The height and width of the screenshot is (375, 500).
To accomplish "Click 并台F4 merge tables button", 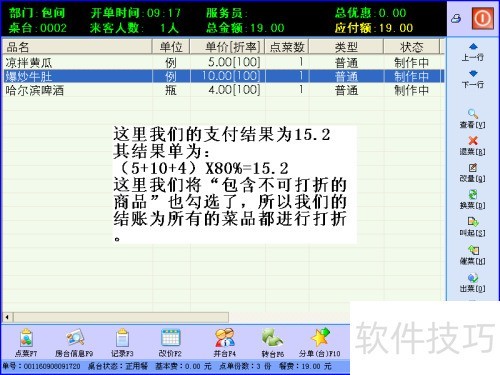I will 224,342.
